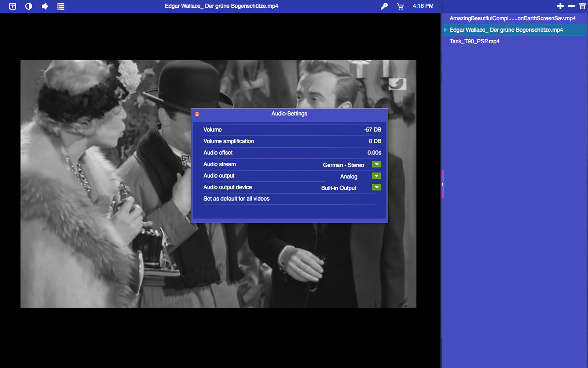Viewport: 588px width, 368px height.
Task: Collapse the playlist sidebar handle
Action: point(443,184)
